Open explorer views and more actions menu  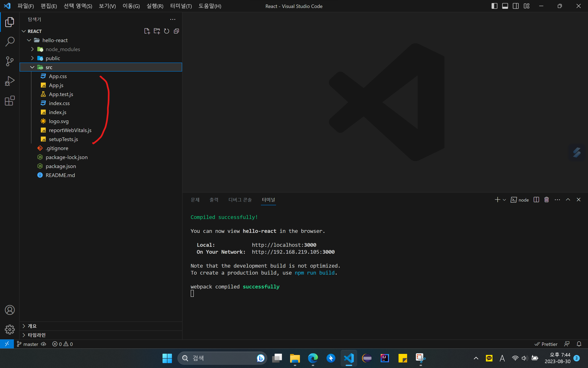click(173, 19)
